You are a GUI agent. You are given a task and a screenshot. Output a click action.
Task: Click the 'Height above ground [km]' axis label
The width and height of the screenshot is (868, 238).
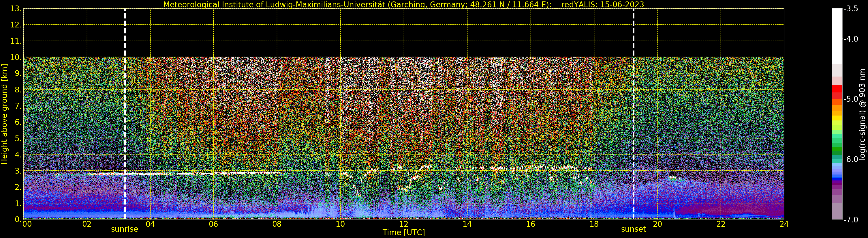pyautogui.click(x=4, y=114)
